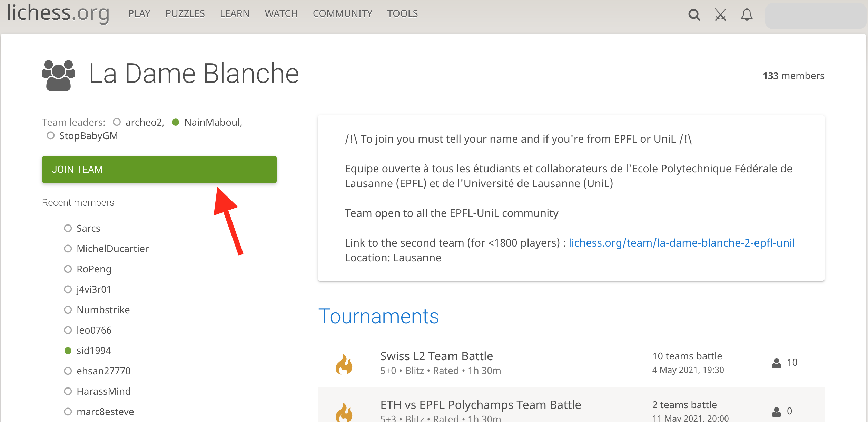
Task: Click the online status dot next to NainMaboul
Action: click(x=176, y=122)
